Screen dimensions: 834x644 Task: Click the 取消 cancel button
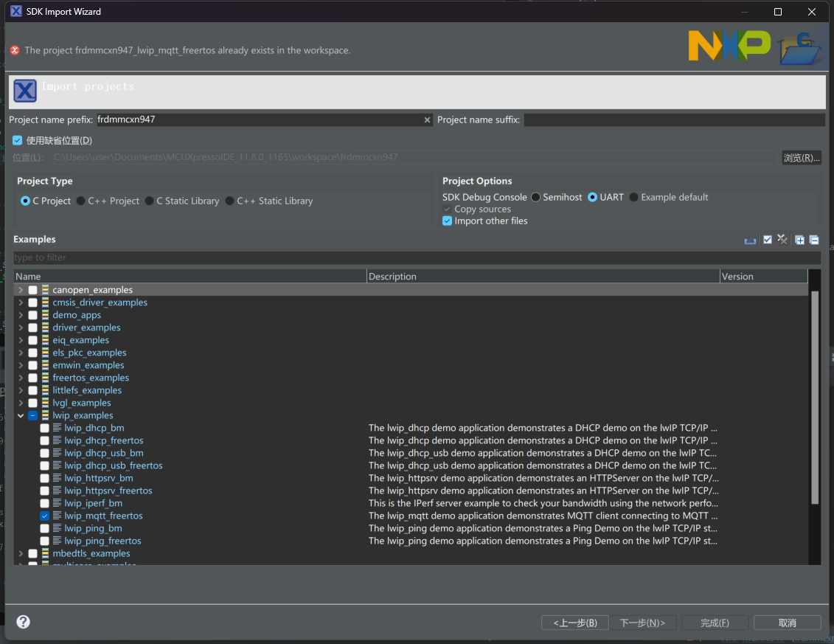tap(788, 623)
